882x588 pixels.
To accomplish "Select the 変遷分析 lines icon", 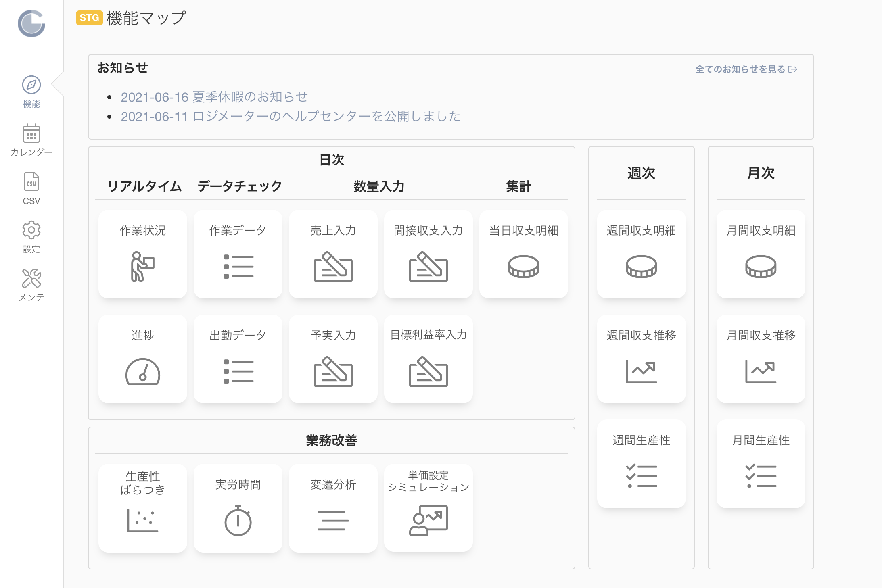I will coord(333,520).
